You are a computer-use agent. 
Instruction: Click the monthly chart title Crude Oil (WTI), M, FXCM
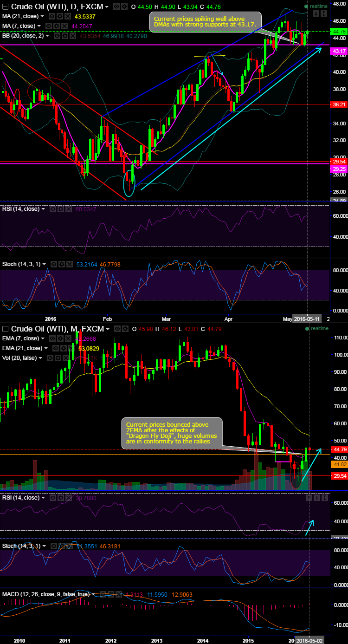click(57, 329)
